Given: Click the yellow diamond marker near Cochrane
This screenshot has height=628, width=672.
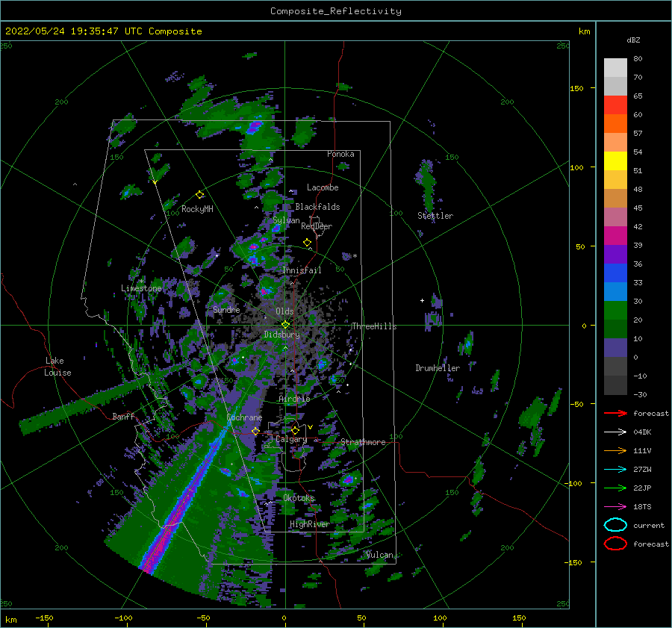Looking at the screenshot, I should [255, 431].
